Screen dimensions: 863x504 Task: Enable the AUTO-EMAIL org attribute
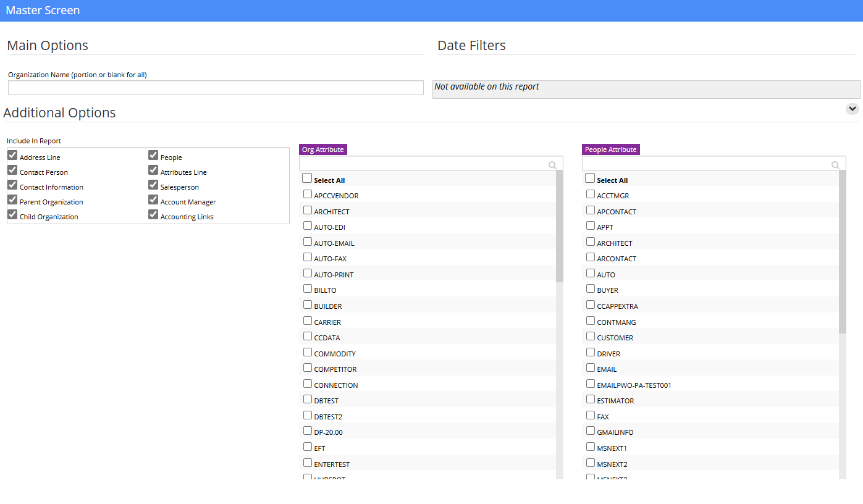point(308,241)
